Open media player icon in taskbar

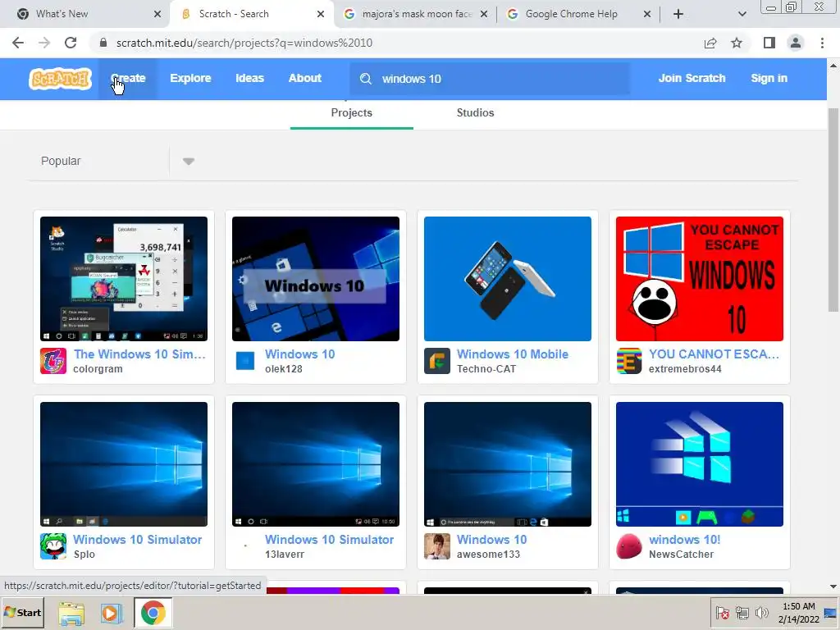pyautogui.click(x=112, y=613)
